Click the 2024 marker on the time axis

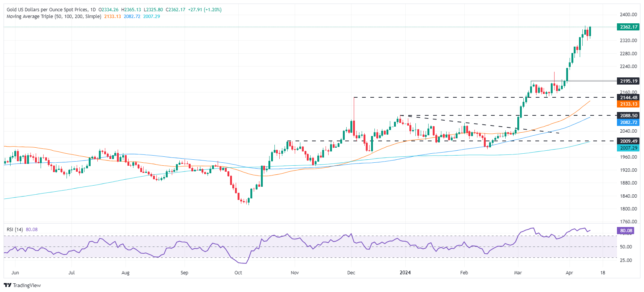tap(405, 273)
